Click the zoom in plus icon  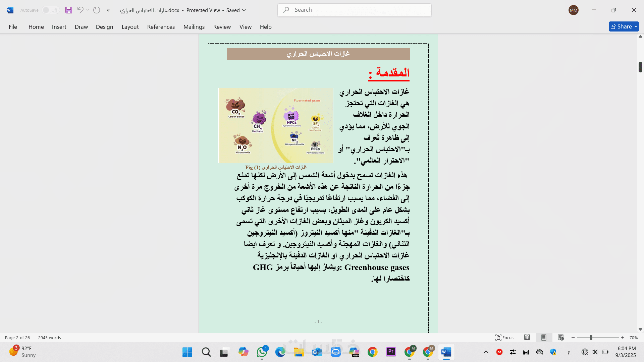coord(623,338)
